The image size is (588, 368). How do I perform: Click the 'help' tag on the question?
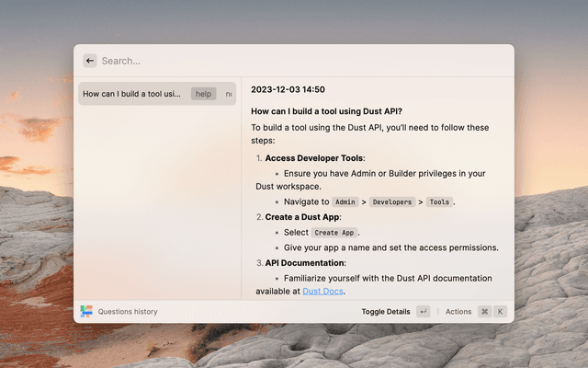coord(203,94)
